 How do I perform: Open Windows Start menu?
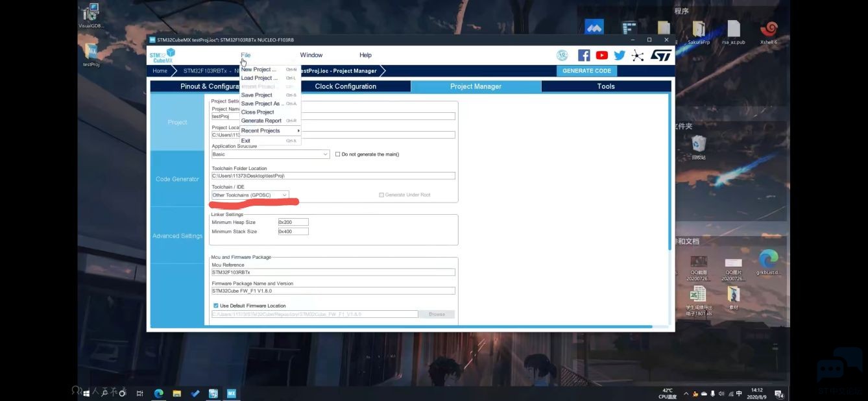(x=86, y=393)
